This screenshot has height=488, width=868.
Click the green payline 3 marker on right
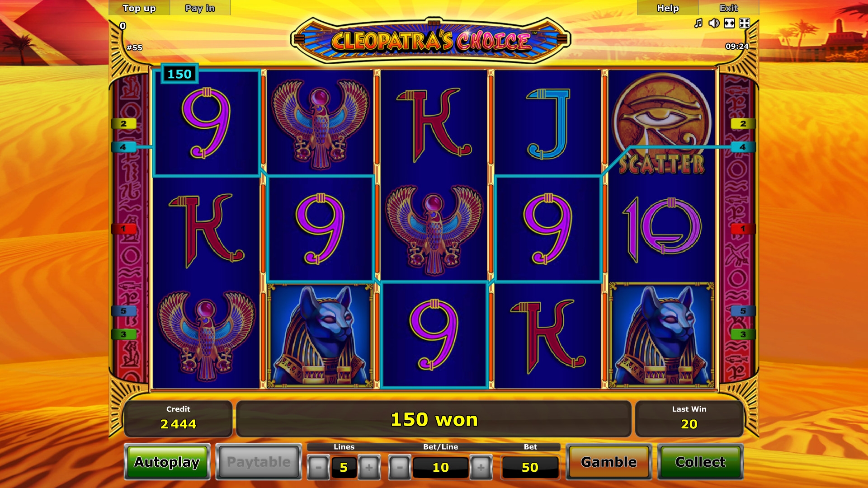743,334
